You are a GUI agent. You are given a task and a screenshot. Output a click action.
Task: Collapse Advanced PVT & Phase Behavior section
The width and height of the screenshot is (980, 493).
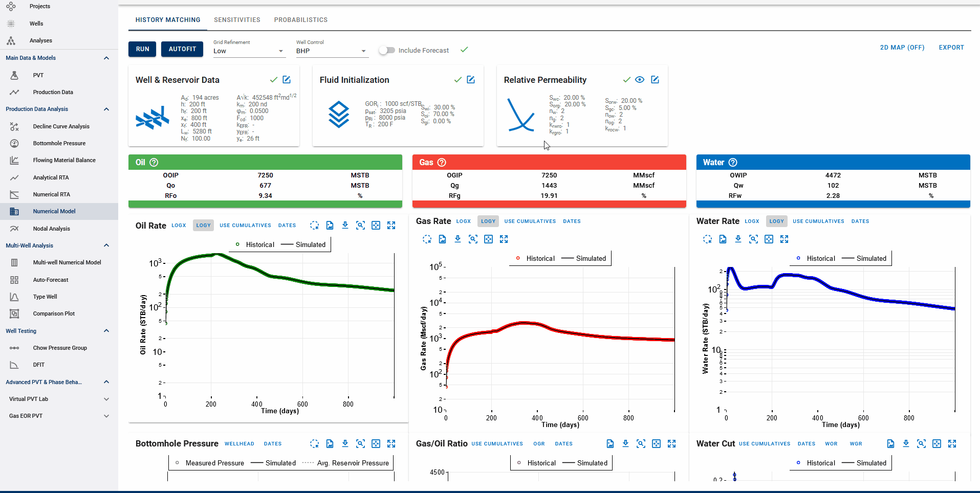click(106, 382)
